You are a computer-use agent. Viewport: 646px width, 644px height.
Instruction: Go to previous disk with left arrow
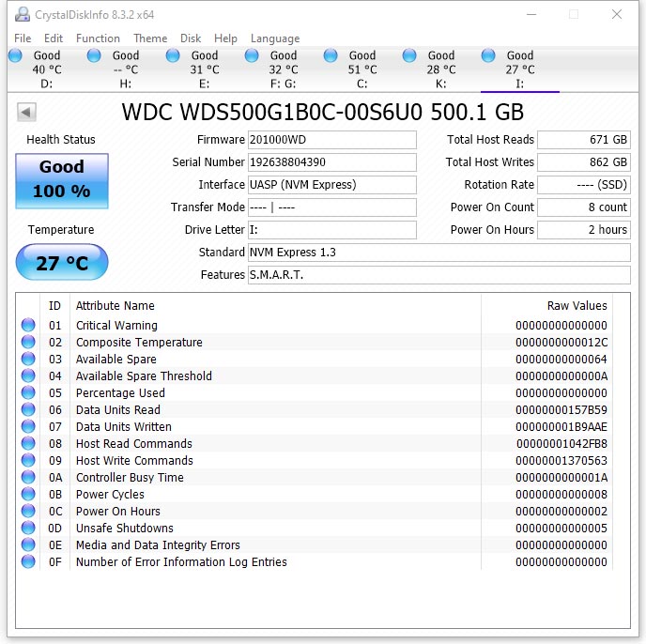[x=27, y=112]
